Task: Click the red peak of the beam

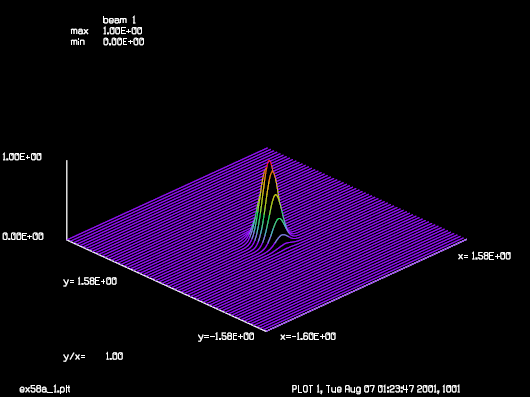Action: [269, 163]
